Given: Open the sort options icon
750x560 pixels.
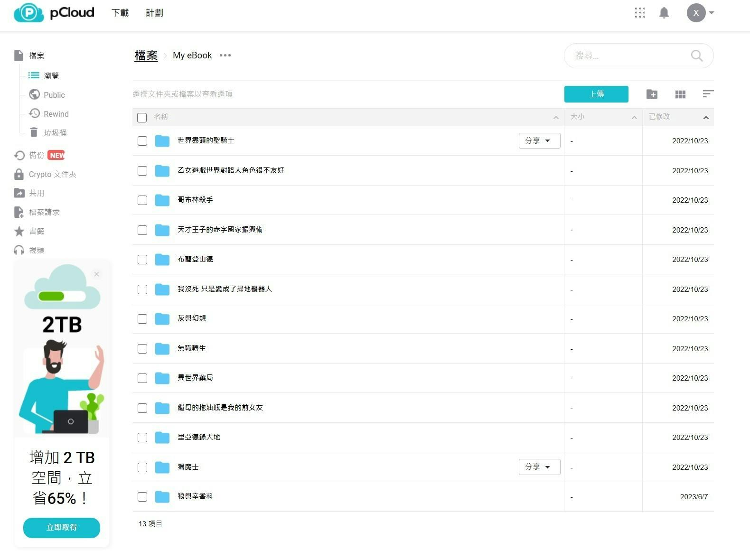Looking at the screenshot, I should click(707, 94).
